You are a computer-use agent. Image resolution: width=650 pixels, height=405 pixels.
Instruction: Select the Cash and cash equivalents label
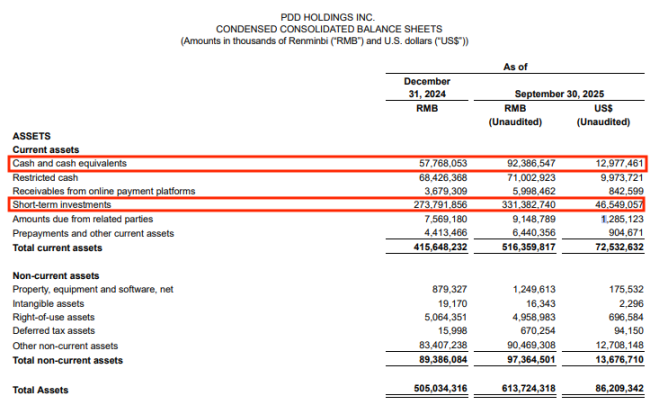70,162
